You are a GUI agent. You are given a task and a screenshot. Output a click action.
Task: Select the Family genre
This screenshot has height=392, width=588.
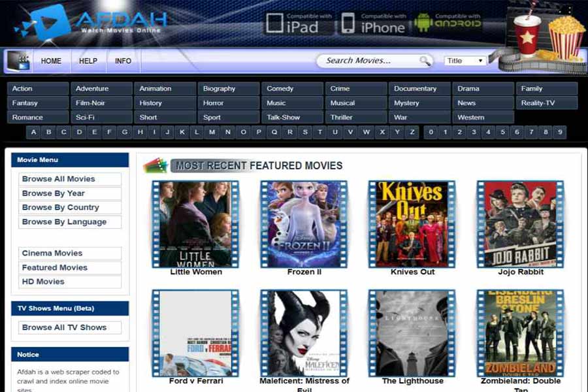click(x=547, y=89)
